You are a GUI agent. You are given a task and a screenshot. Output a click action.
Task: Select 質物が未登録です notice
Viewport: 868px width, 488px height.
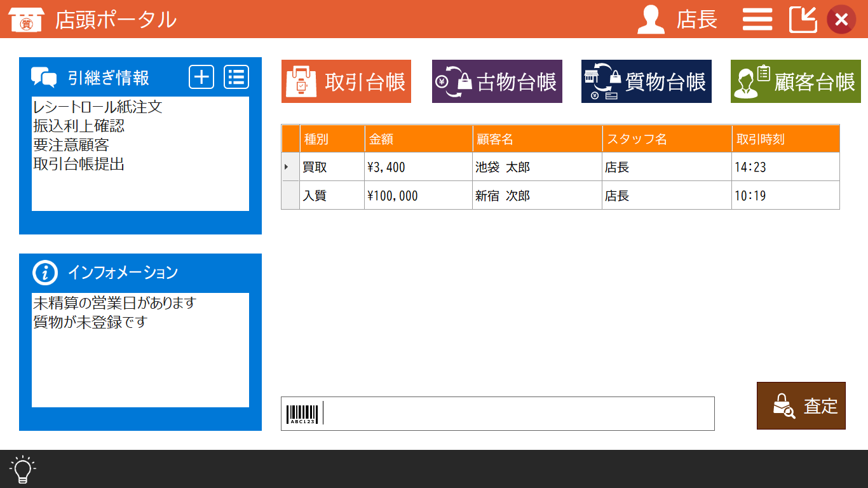90,322
